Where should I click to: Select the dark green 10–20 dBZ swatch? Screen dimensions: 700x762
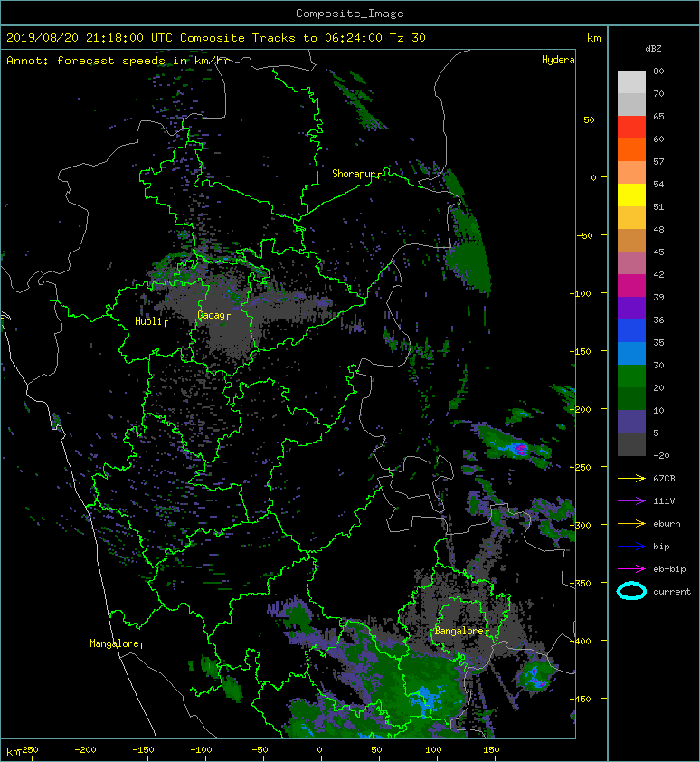[x=631, y=398]
